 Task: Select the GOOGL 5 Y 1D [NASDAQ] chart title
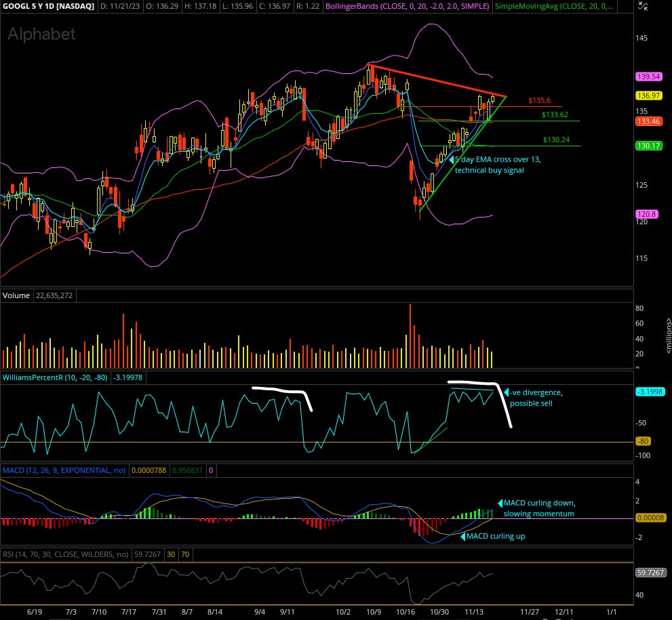click(x=48, y=6)
